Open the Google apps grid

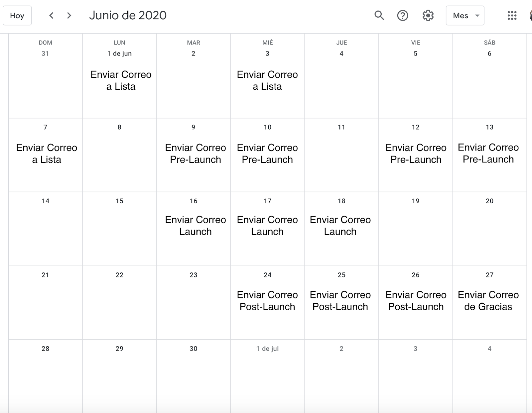click(x=512, y=16)
